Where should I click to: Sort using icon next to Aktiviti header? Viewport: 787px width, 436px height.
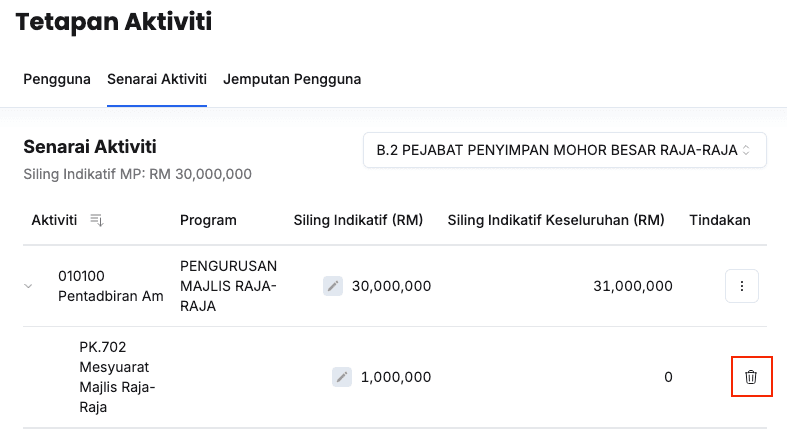97,220
